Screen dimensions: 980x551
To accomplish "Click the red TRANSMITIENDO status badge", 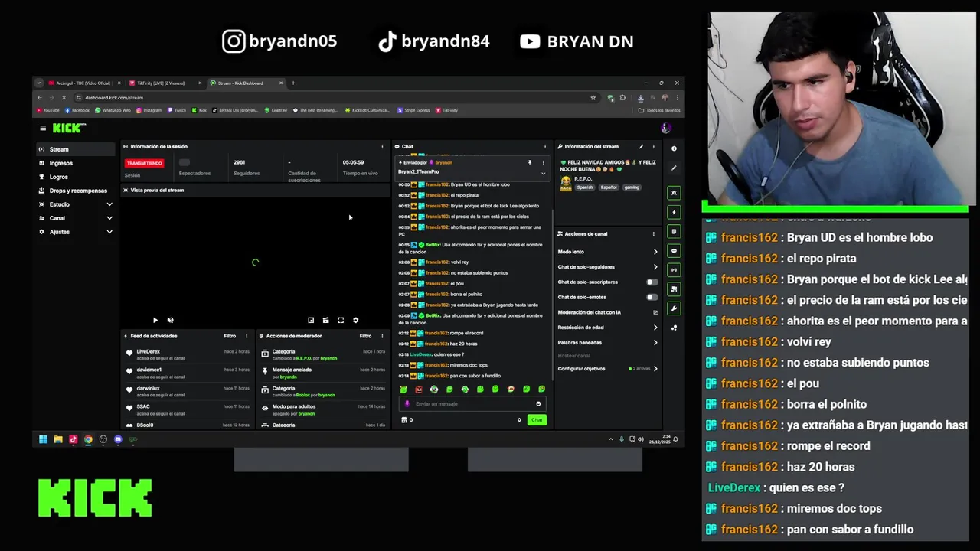I will point(144,163).
